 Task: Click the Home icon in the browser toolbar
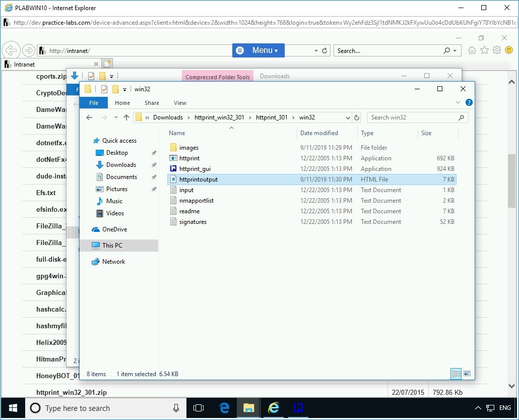[x=472, y=50]
